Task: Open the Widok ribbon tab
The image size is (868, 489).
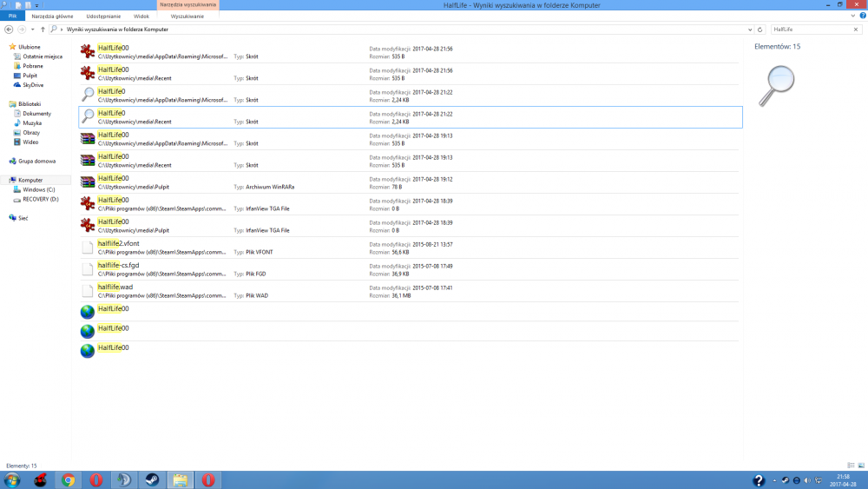Action: pos(141,17)
